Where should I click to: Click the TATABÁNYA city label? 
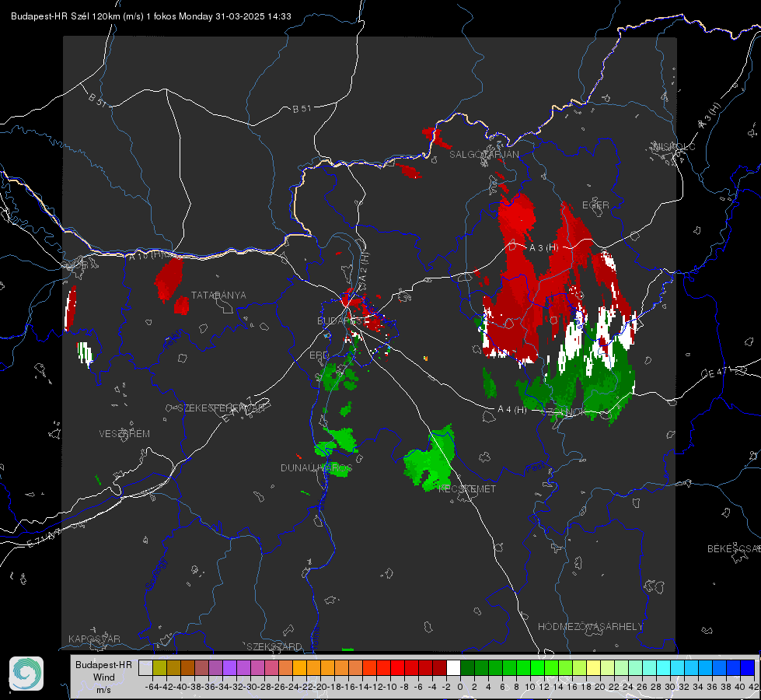click(x=218, y=296)
